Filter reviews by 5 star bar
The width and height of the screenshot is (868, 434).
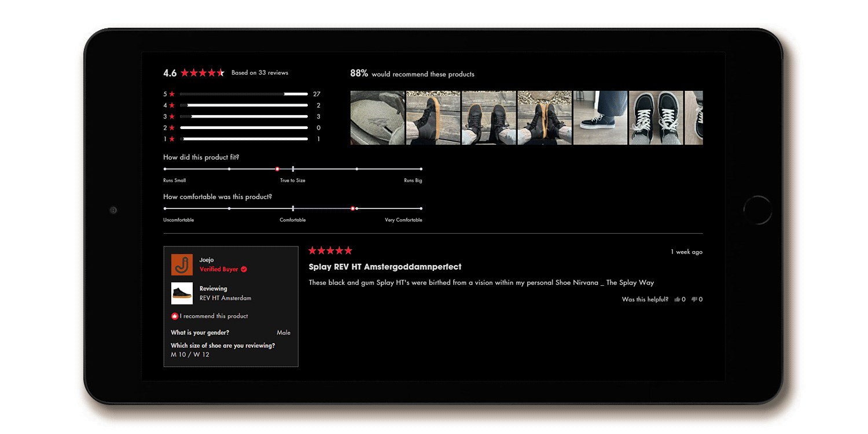point(244,94)
